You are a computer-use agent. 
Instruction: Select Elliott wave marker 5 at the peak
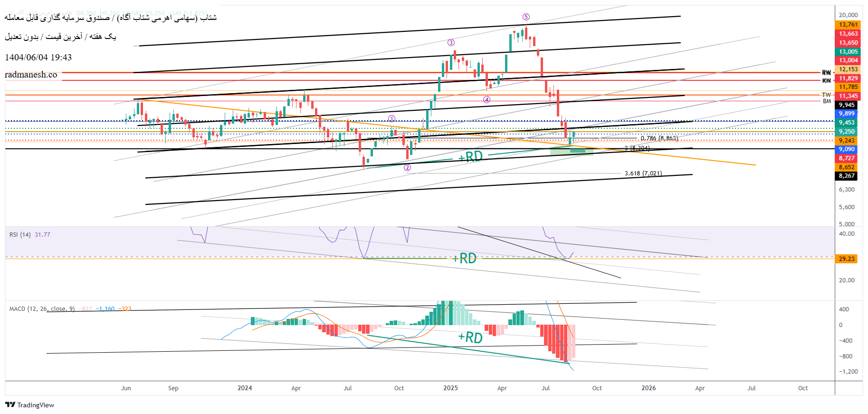point(526,17)
